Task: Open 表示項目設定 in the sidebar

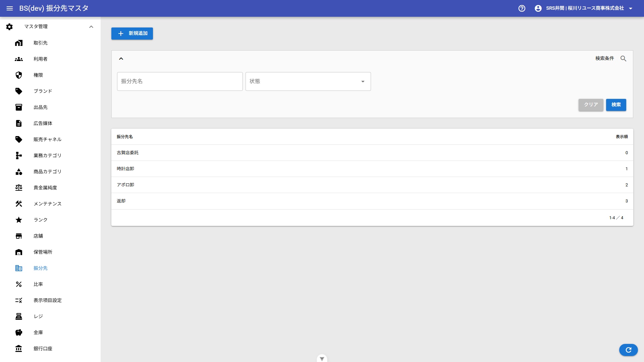Action: coord(50,300)
